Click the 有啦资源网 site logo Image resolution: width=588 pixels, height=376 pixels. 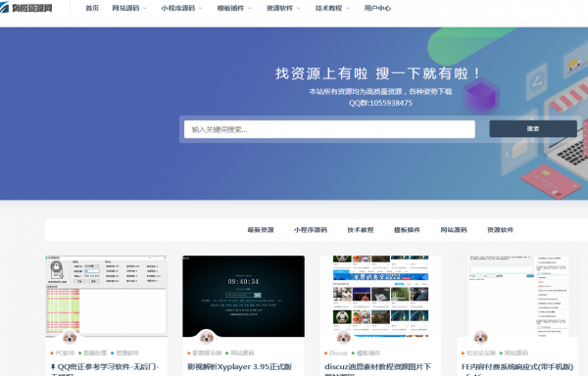26,8
